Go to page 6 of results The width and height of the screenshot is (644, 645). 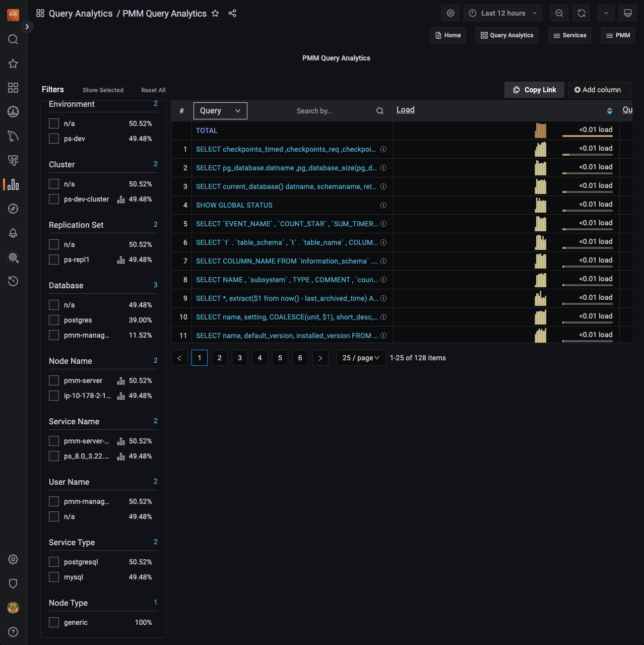[x=300, y=358]
